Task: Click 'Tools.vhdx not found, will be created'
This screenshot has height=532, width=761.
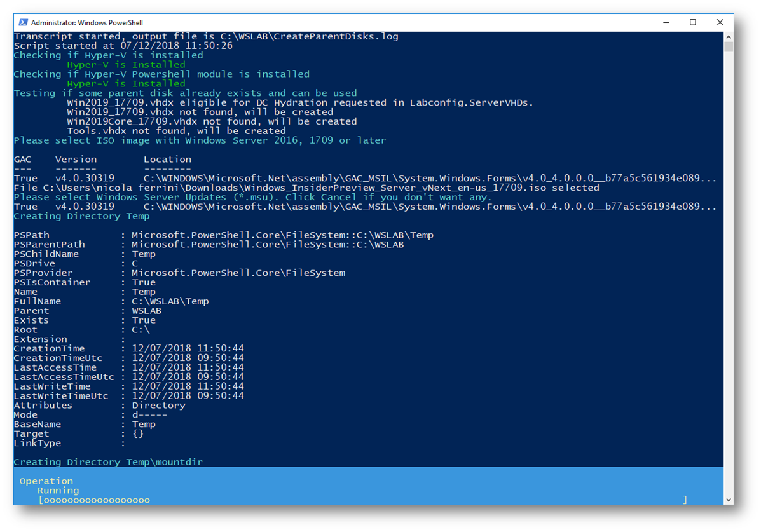Action: [x=176, y=131]
